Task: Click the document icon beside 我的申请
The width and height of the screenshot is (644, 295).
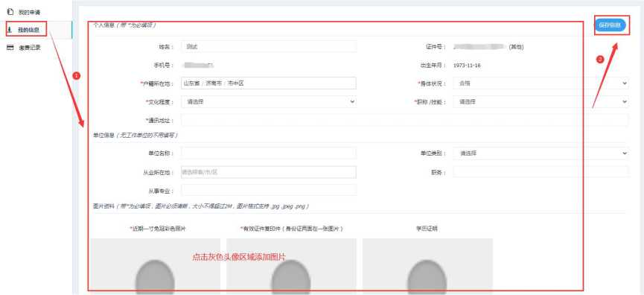Action: click(10, 13)
